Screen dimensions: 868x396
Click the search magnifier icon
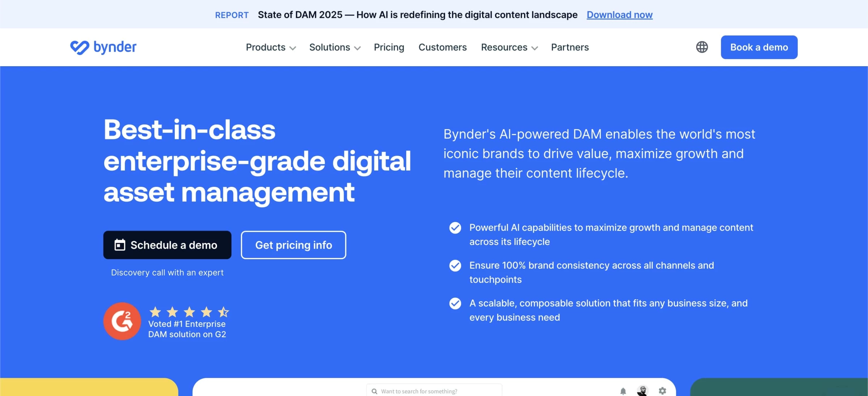(374, 391)
